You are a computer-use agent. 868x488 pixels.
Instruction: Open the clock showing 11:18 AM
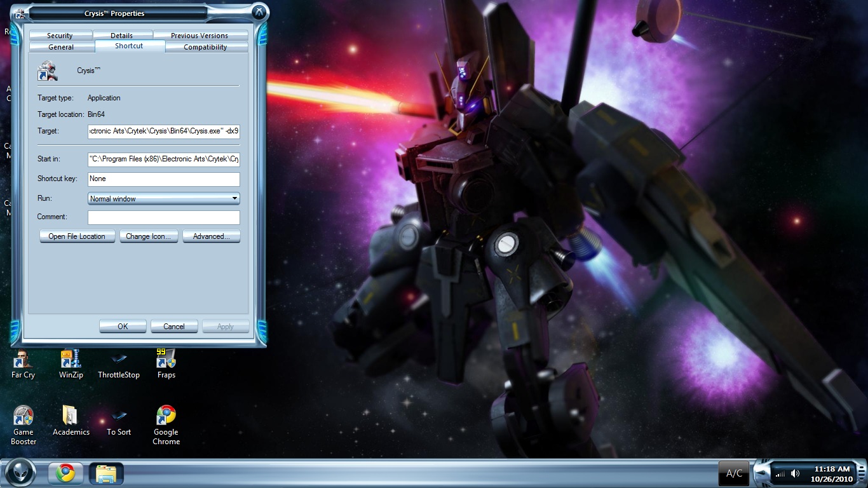[x=832, y=474]
